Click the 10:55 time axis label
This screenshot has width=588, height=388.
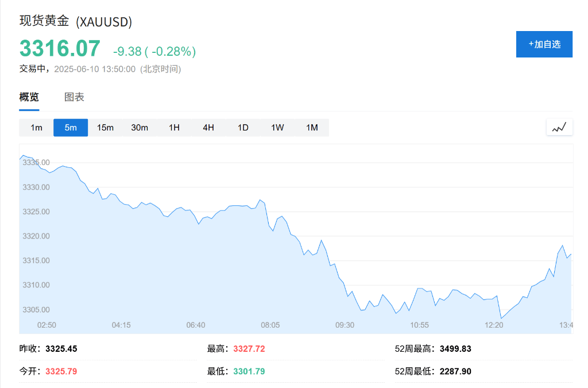click(x=419, y=325)
